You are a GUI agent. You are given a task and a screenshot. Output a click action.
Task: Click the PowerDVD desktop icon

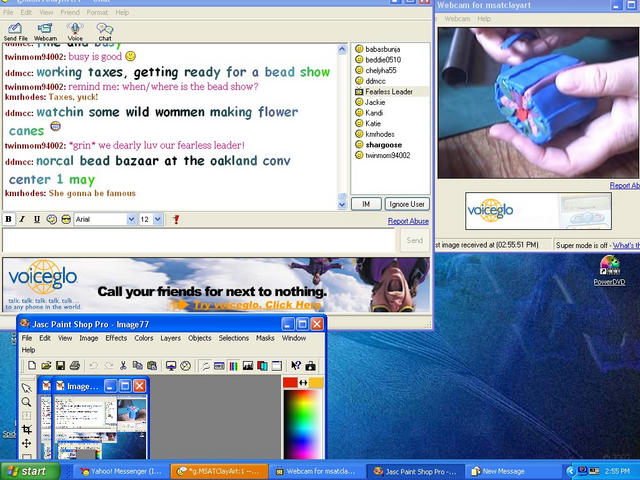point(609,270)
